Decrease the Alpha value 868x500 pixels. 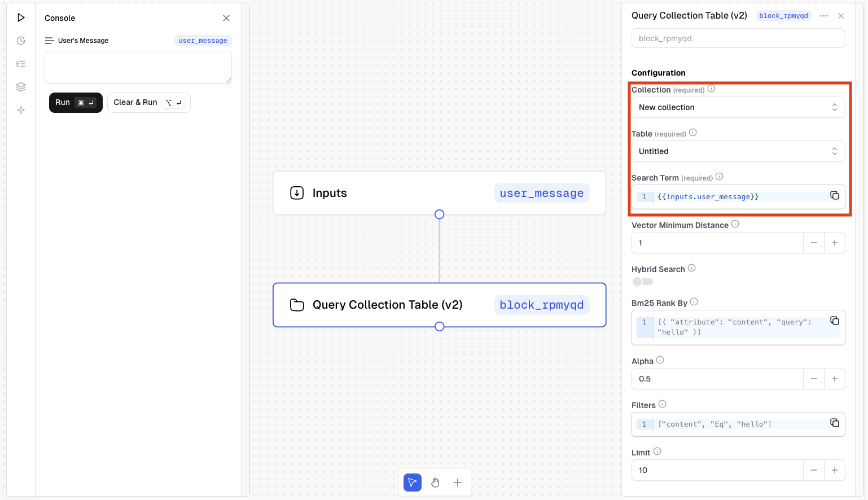pyautogui.click(x=813, y=379)
